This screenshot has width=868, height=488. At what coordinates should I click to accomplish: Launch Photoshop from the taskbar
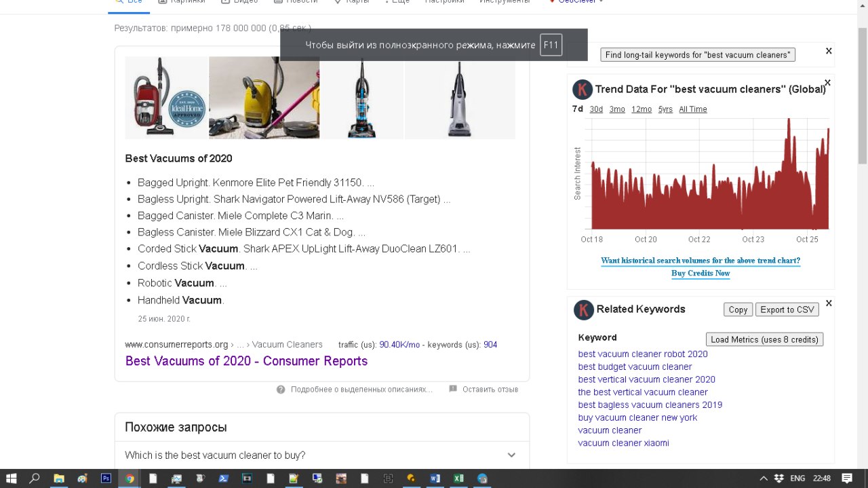point(106,478)
